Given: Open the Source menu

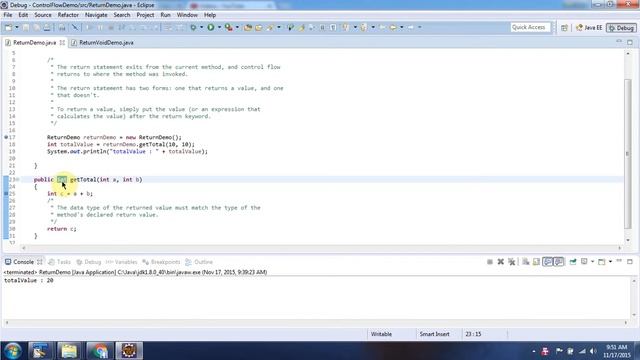Looking at the screenshot, I should [43, 15].
